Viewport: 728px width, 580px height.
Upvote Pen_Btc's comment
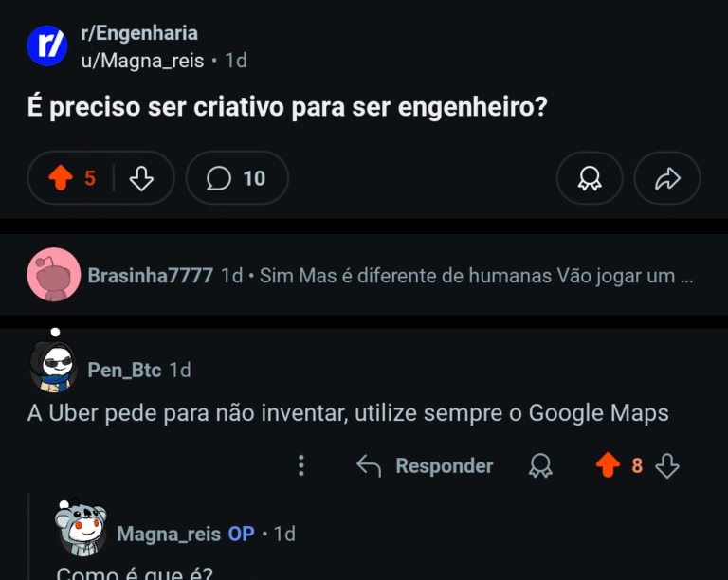tap(608, 465)
